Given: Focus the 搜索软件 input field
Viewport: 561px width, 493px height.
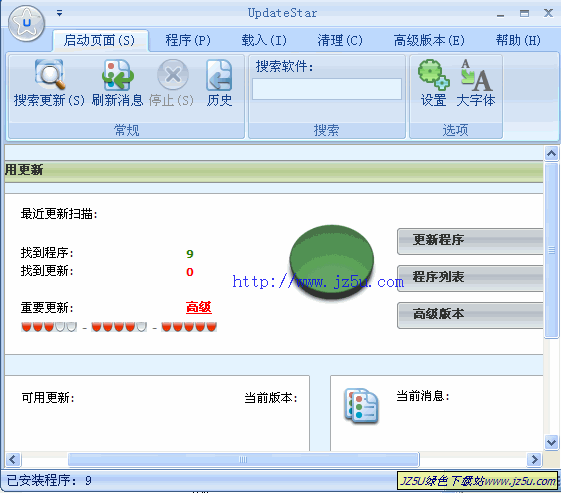Looking at the screenshot, I should pos(327,89).
